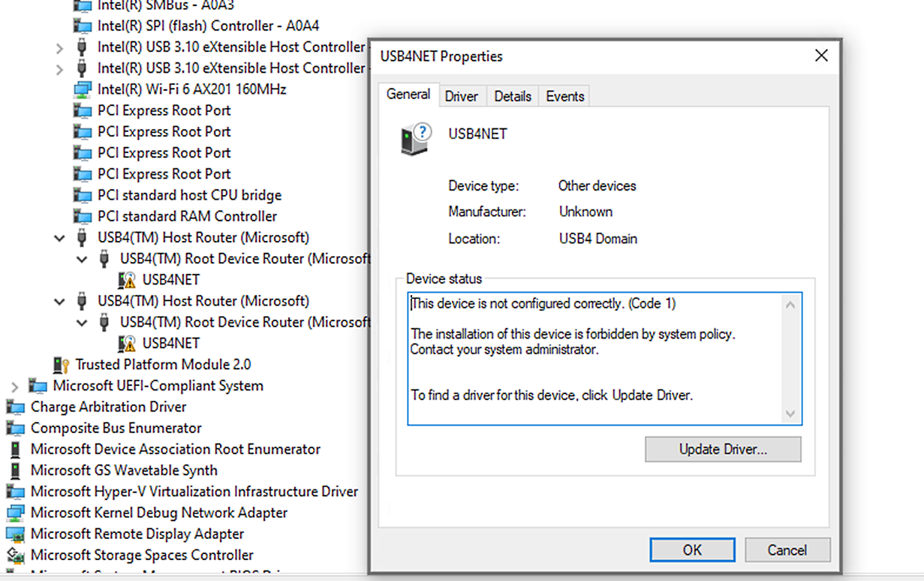Collapse the first USB4(TM) Host Router node
Viewport: 924px width, 581px height.
point(60,238)
